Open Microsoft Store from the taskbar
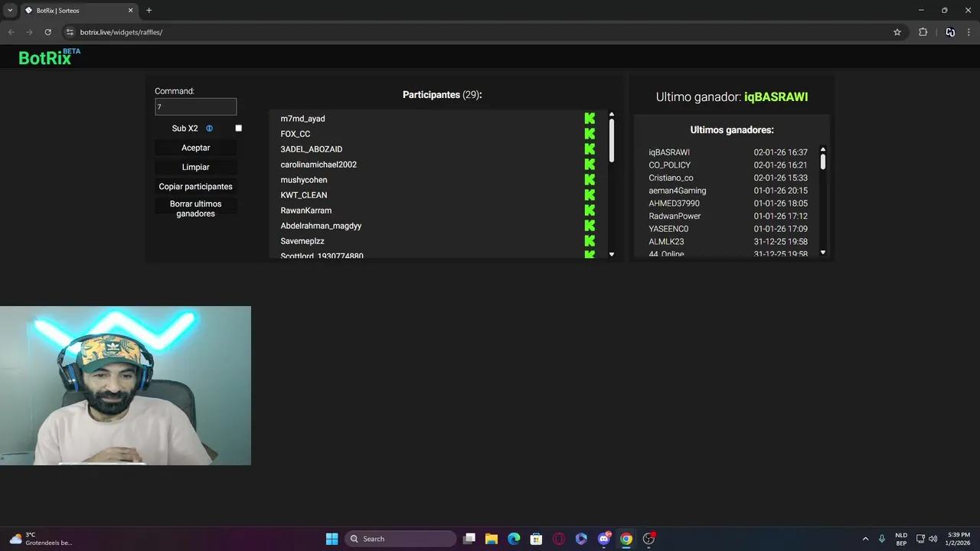Image resolution: width=980 pixels, height=551 pixels. coord(536,539)
